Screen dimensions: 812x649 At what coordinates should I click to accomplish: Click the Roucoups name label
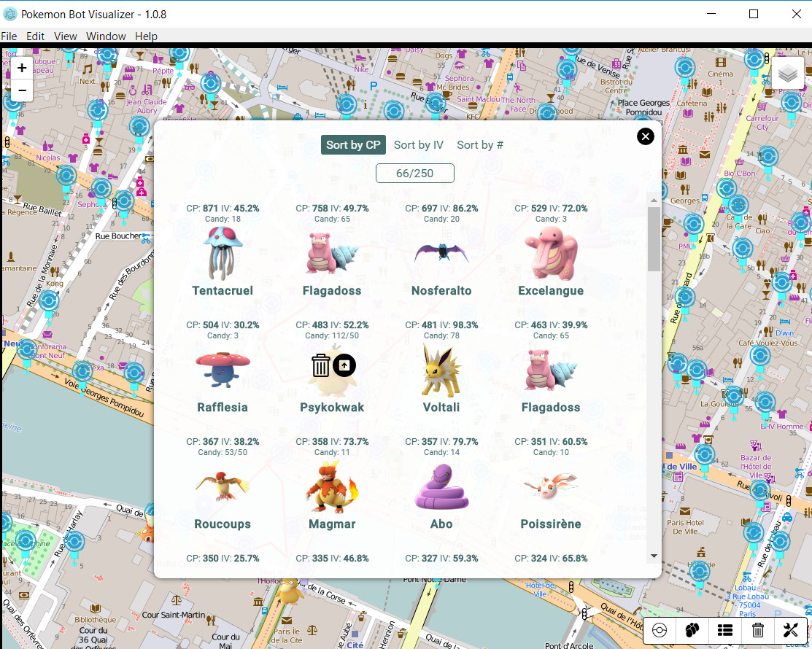pyautogui.click(x=223, y=524)
